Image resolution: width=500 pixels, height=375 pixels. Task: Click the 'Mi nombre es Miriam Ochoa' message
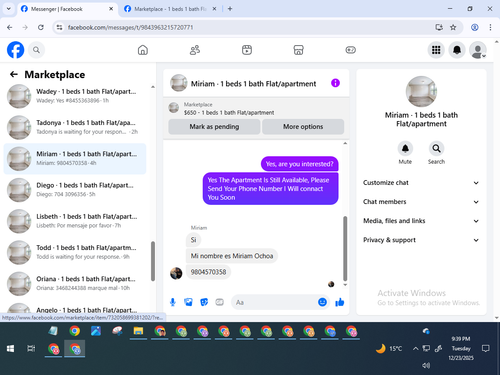232,256
